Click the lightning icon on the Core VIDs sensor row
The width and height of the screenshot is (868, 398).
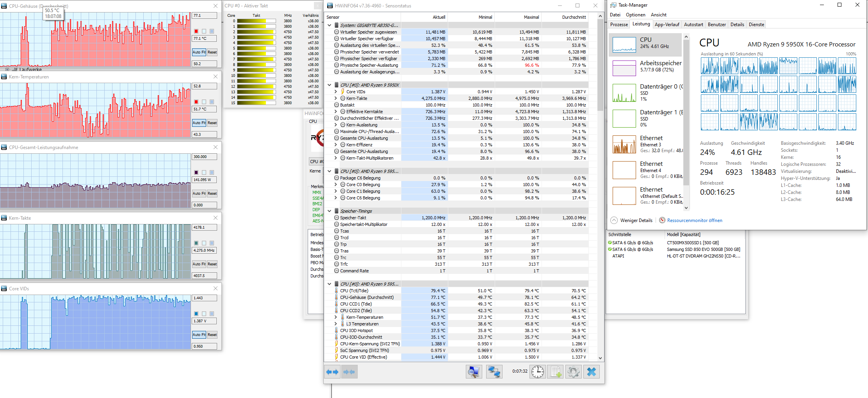342,92
